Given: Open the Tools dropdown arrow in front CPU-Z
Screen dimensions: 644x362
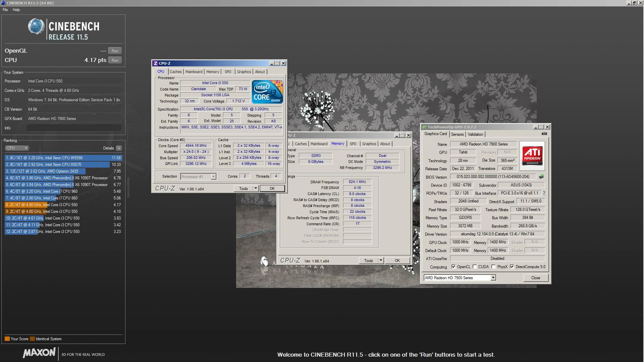Looking at the screenshot, I should pos(256,189).
